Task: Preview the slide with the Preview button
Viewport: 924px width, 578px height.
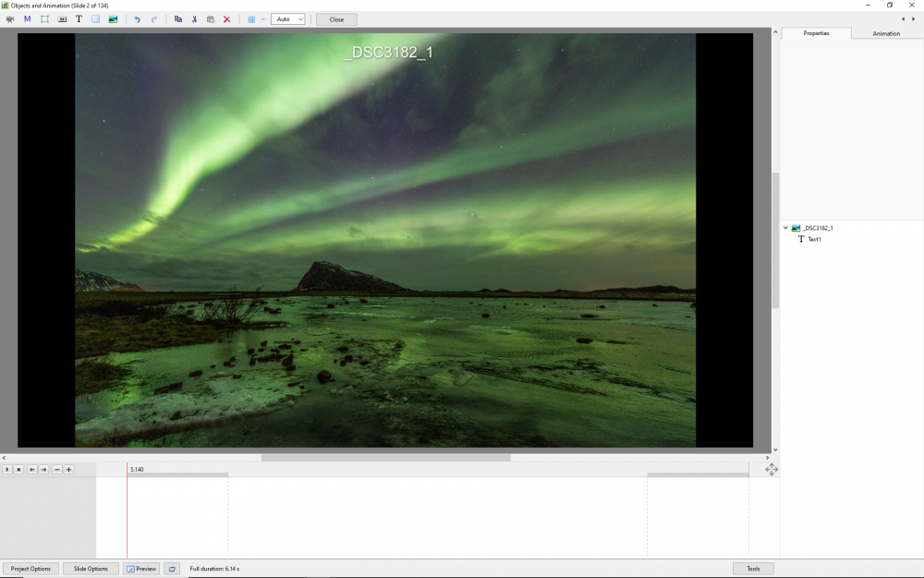Action: pyautogui.click(x=141, y=569)
